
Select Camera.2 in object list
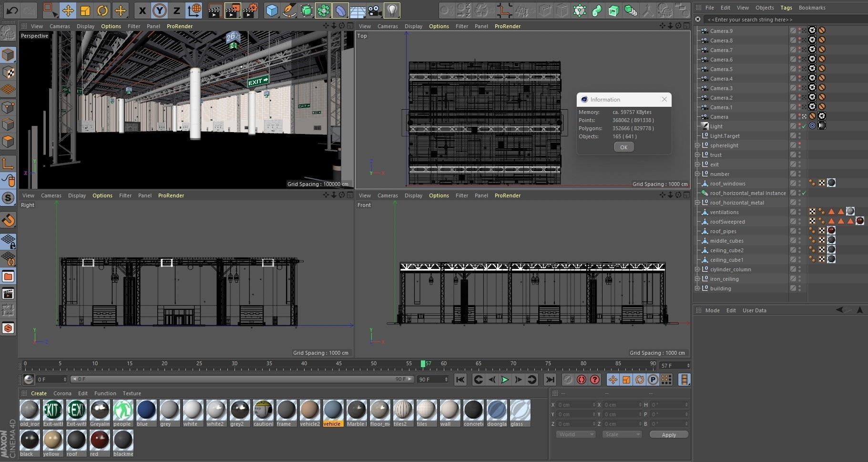[721, 98]
